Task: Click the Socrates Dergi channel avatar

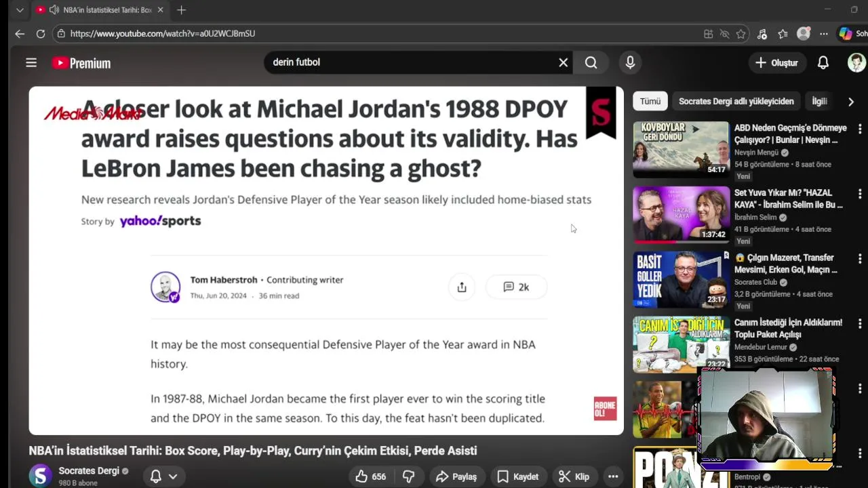Action: (x=40, y=476)
